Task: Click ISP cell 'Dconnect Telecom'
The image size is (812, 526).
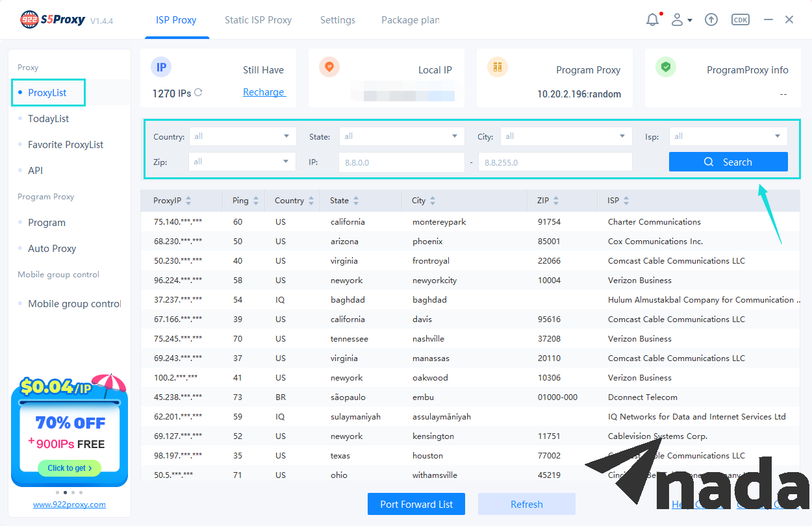Action: [642, 397]
